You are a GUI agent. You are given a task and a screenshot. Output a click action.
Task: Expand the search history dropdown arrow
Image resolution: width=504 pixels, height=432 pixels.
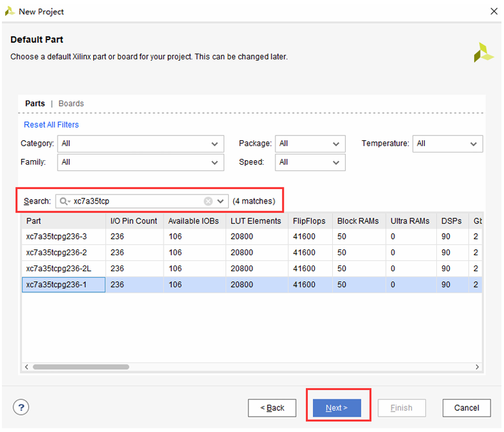tap(220, 201)
